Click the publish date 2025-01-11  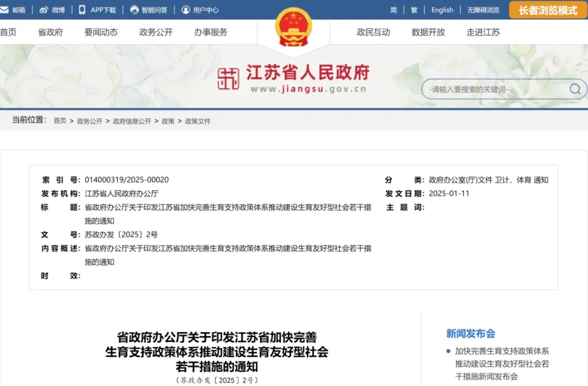pos(449,193)
